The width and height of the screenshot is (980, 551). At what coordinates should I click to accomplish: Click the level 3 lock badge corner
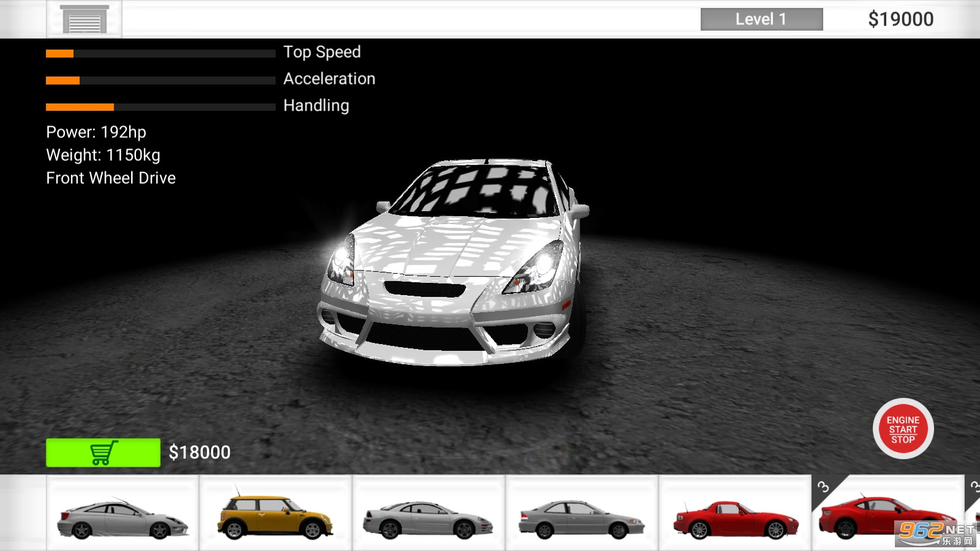click(x=824, y=487)
